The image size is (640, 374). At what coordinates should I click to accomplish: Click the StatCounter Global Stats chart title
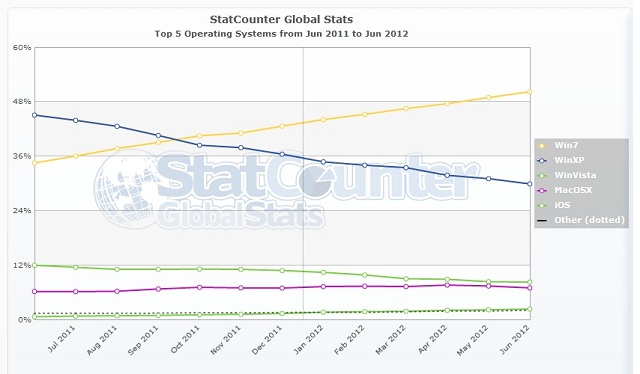[281, 19]
